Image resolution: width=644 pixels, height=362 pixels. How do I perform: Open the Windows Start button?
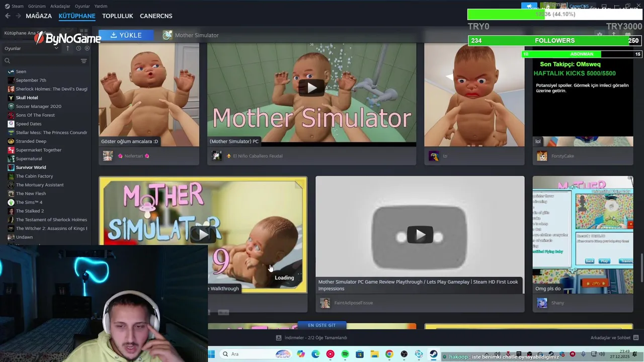coord(211,354)
